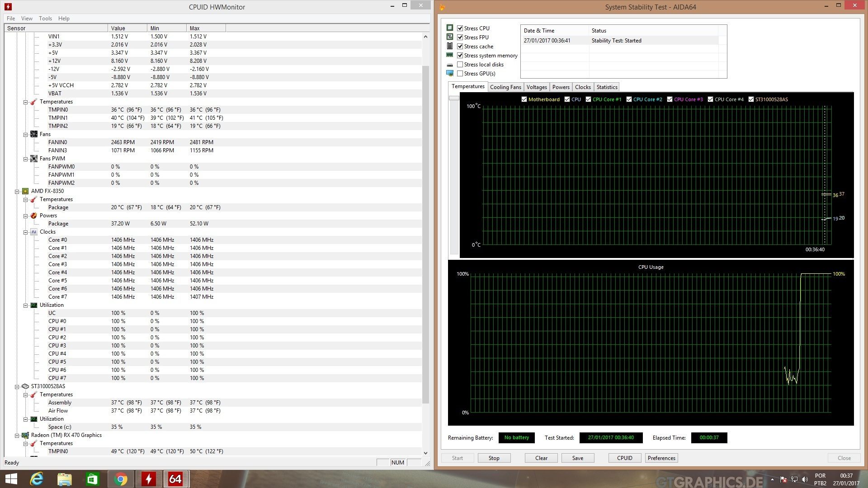Click the HWMonitor scroll down arrow
Screen dimensions: 868x488
(425, 453)
